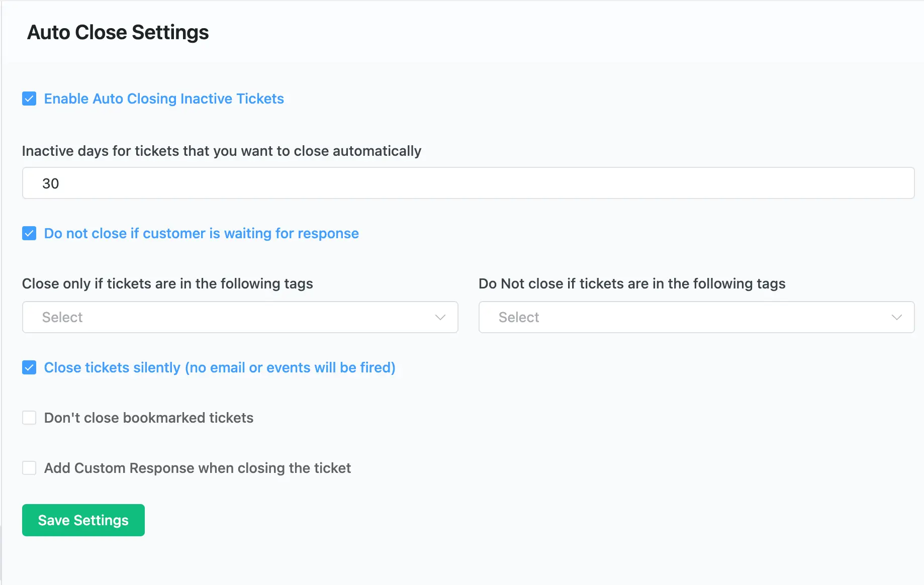Click the Save Settings button

pyautogui.click(x=83, y=520)
